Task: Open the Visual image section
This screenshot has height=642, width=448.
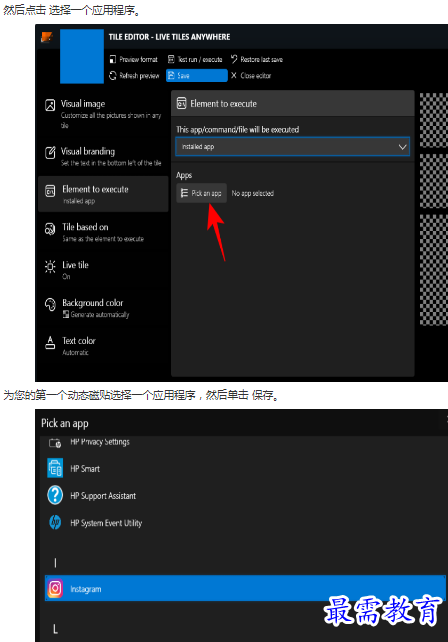Action: 103,113
